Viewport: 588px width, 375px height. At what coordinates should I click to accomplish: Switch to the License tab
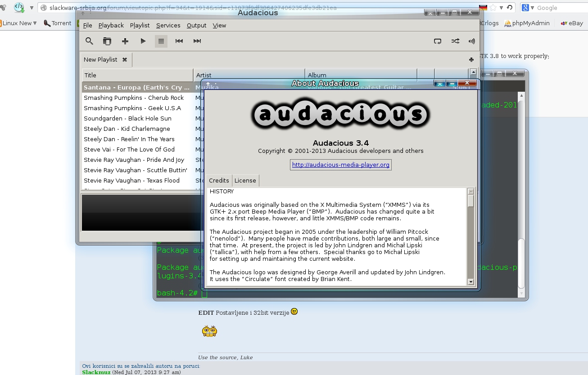245,180
